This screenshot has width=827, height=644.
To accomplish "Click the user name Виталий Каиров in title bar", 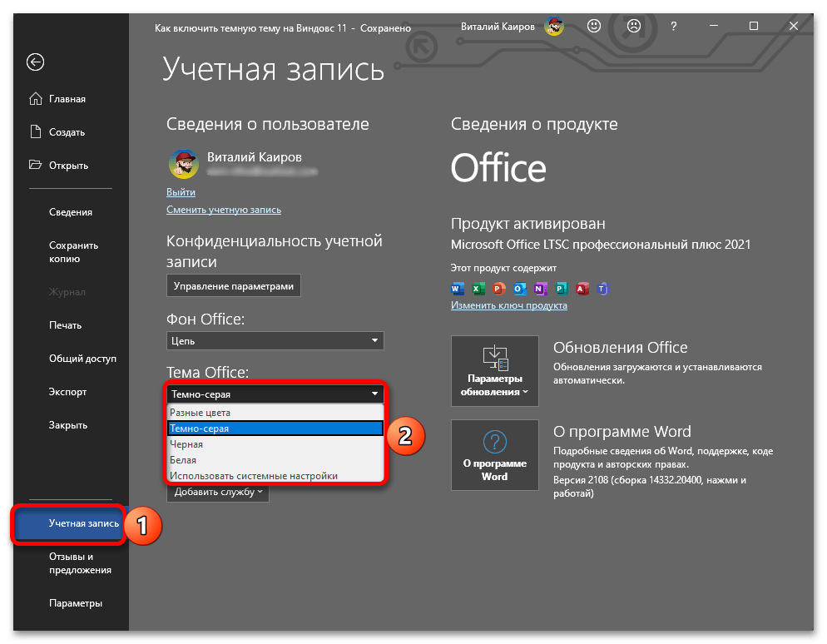I will (498, 27).
